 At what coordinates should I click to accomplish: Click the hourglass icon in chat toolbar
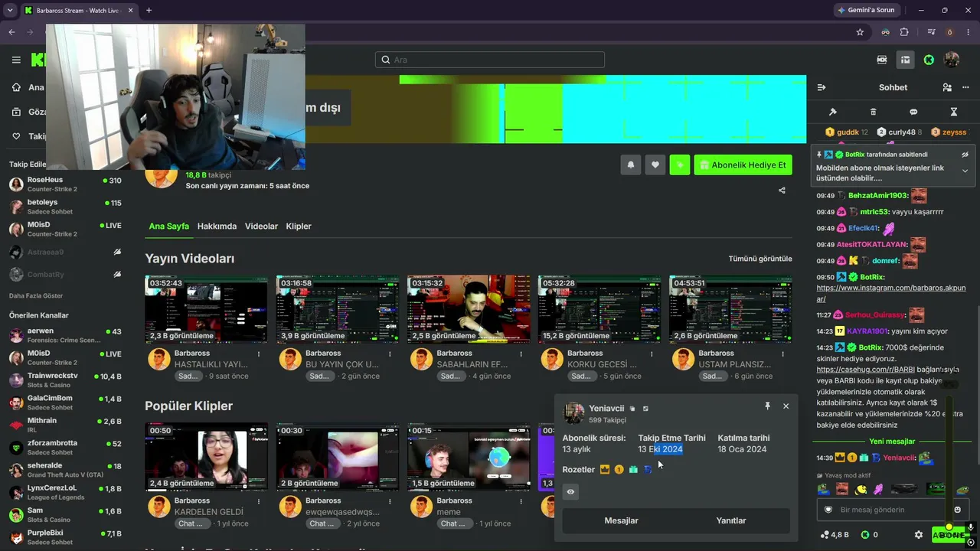954,112
